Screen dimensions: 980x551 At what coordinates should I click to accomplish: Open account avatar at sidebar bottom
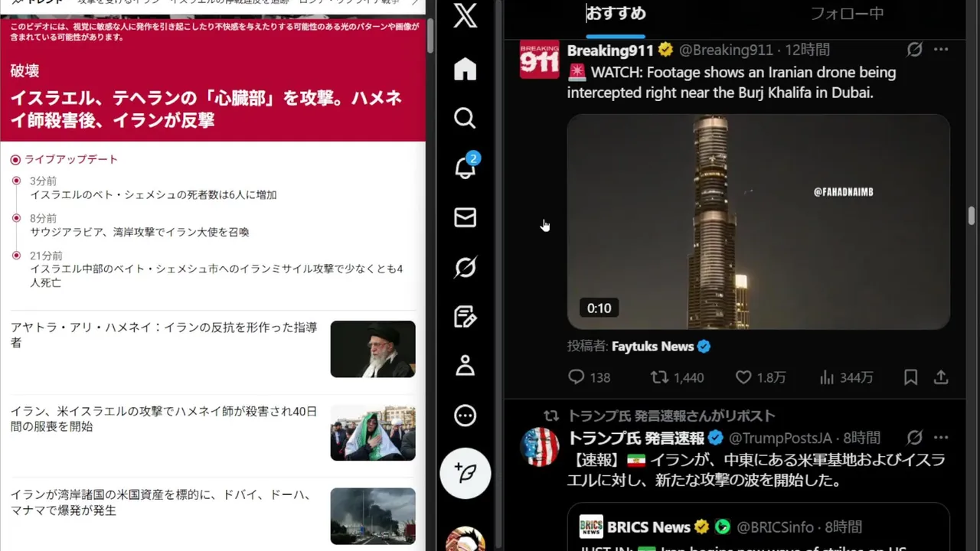(x=465, y=539)
